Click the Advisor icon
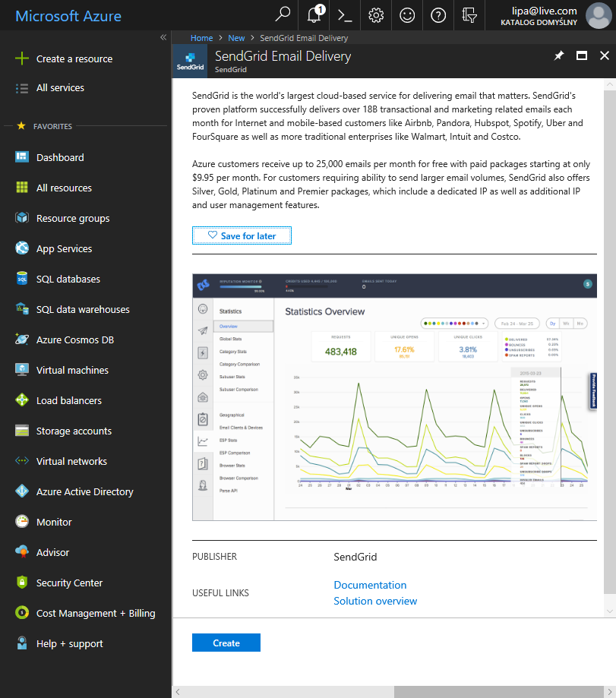 [22, 552]
